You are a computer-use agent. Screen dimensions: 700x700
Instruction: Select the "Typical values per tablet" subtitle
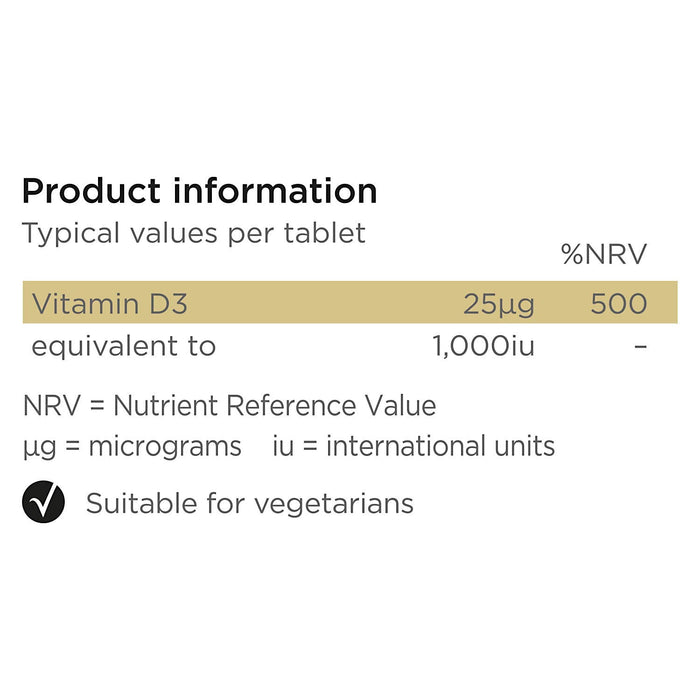(x=194, y=233)
